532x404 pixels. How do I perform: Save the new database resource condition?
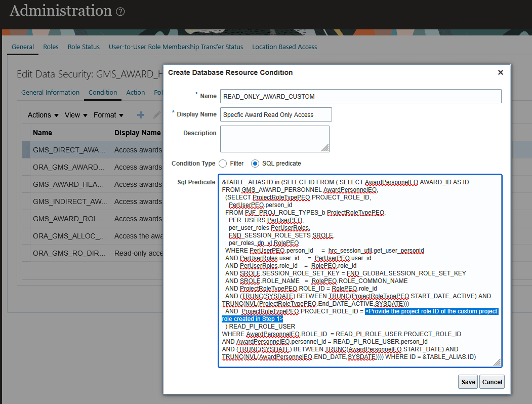point(468,382)
